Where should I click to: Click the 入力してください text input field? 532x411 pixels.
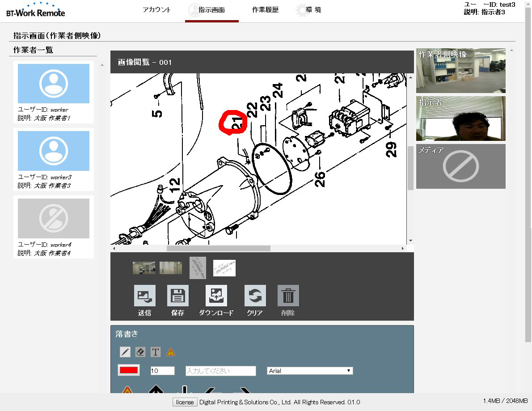[x=220, y=371]
